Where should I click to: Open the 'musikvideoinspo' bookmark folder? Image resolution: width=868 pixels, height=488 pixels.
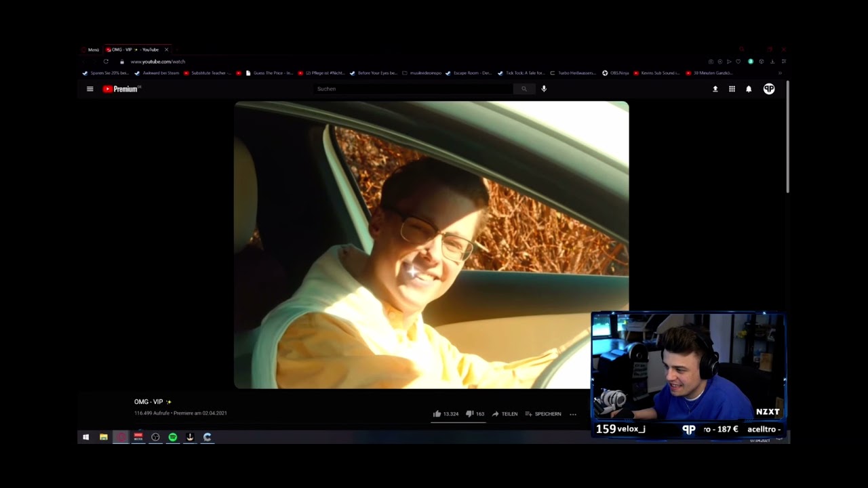[422, 73]
